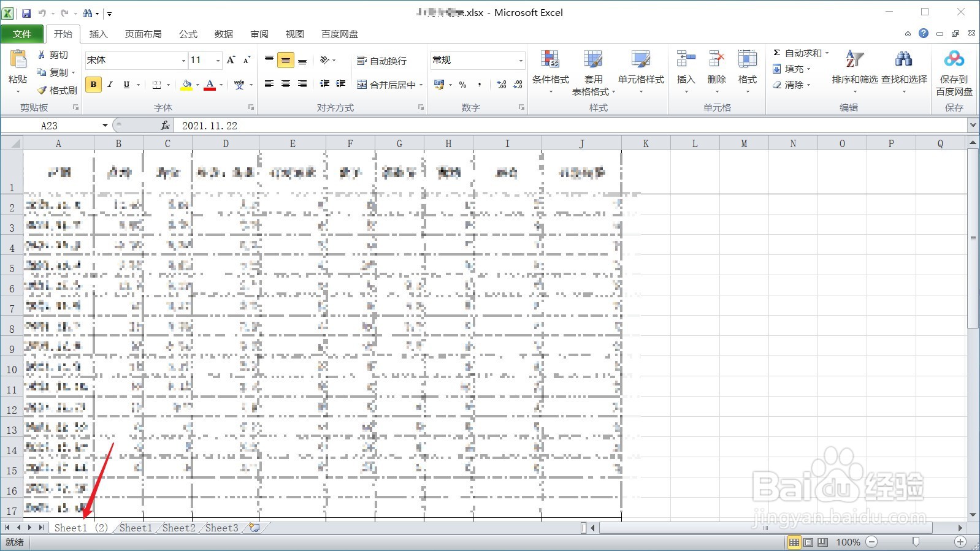980x551 pixels.
Task: Open Conditional Formatting icon
Action: click(x=550, y=59)
